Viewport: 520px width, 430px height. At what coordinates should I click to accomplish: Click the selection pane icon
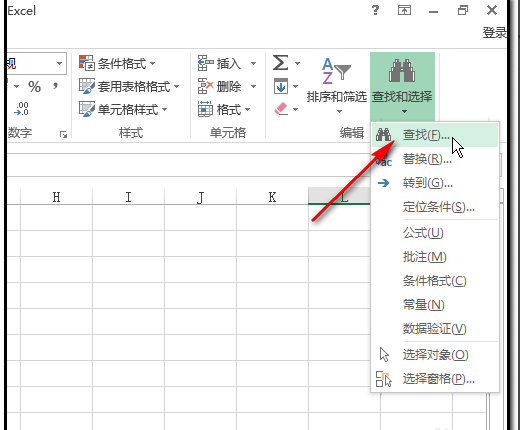pyautogui.click(x=384, y=379)
